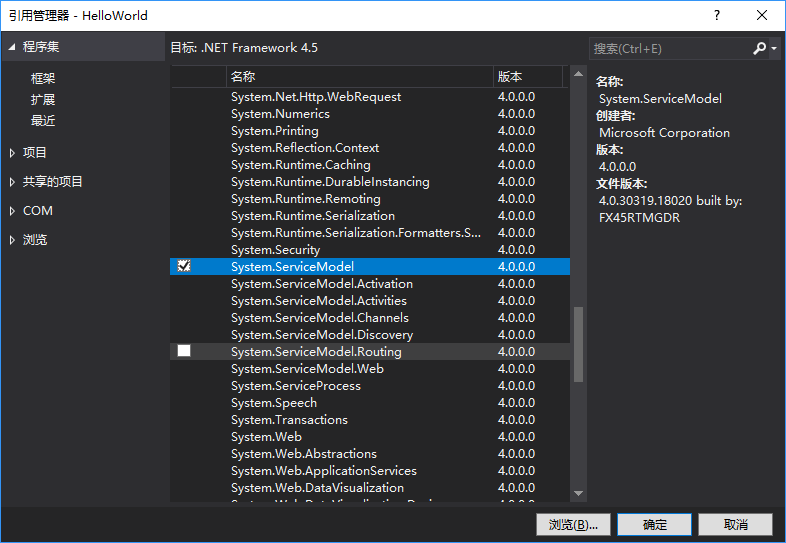This screenshot has width=786, height=543.
Task: Click the 确定 button
Action: coord(655,524)
